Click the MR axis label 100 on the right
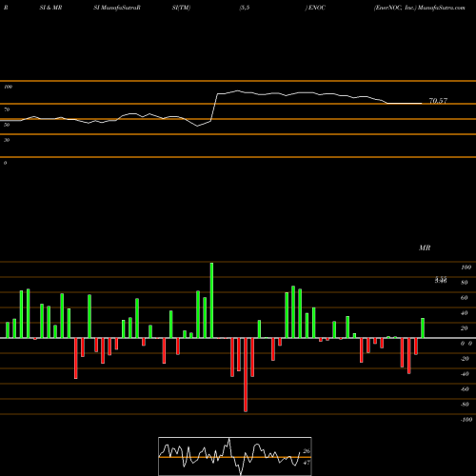The width and height of the screenshot is (476, 476). (x=466, y=268)
